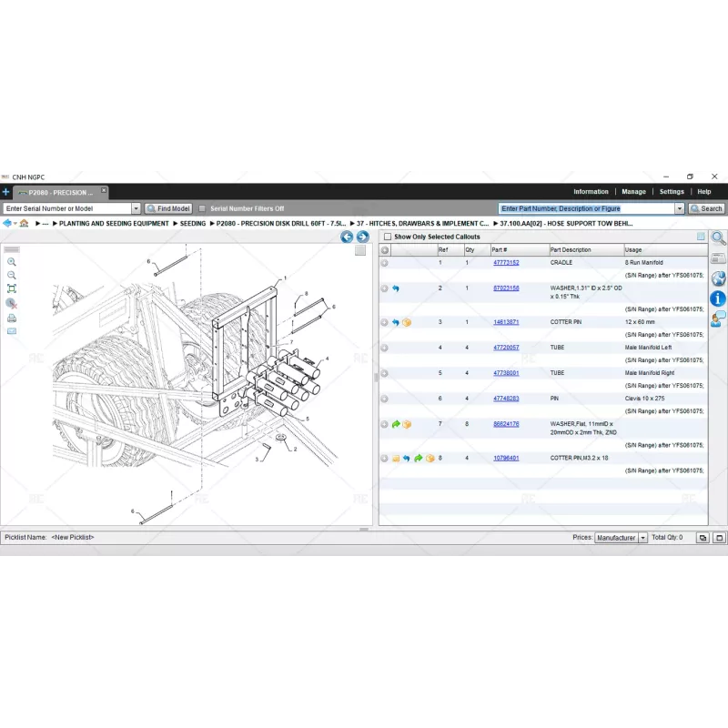
Task: Click the Search button next to part field
Action: click(707, 208)
